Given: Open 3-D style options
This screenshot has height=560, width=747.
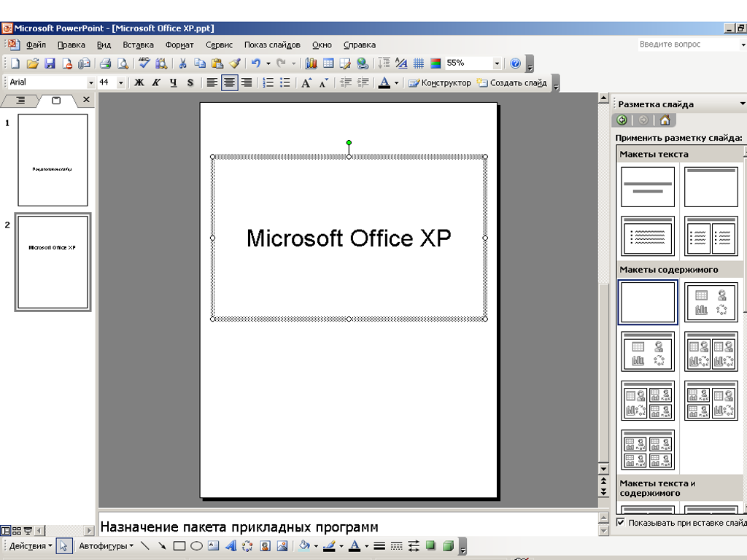Looking at the screenshot, I should tap(448, 546).
